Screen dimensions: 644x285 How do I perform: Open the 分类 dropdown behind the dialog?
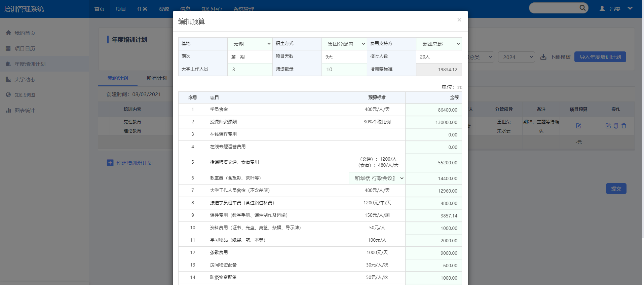pos(481,57)
